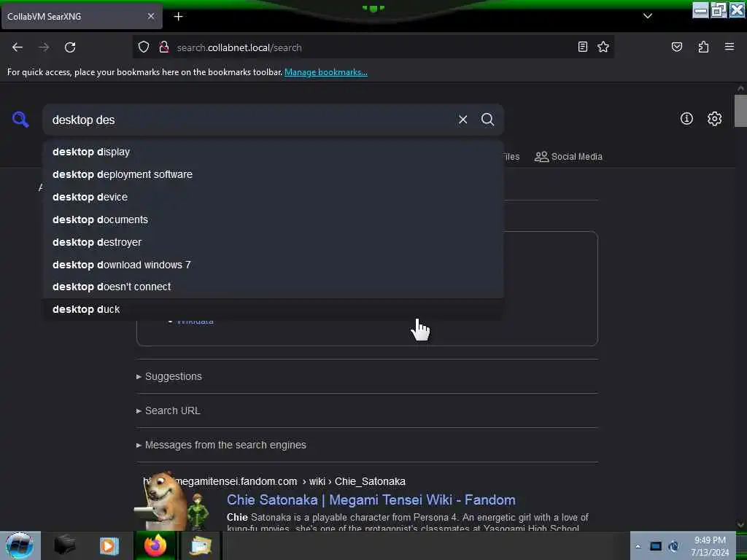Image resolution: width=747 pixels, height=560 pixels.
Task: Click the megamitensei.fandom.com result URL
Action: pos(274,481)
